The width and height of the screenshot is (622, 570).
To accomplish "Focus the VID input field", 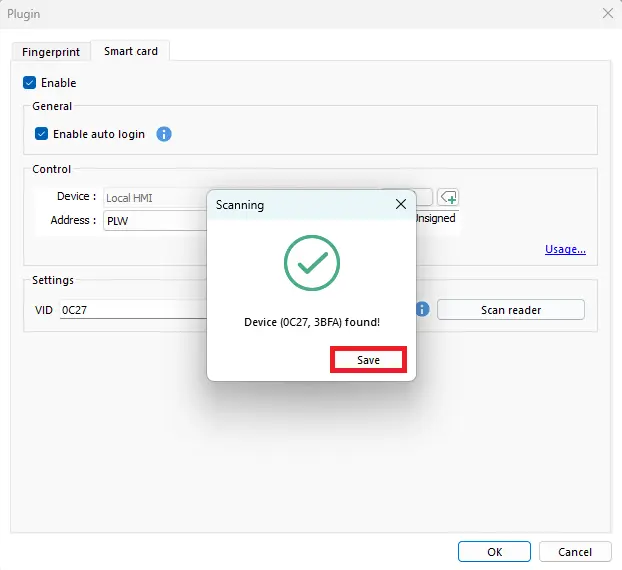I will point(130,311).
